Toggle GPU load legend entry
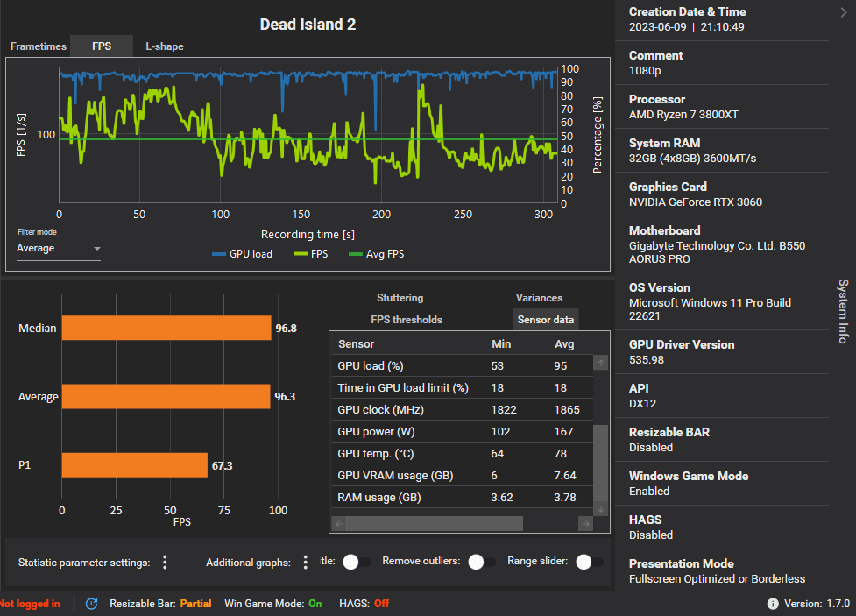This screenshot has width=856, height=616. 242,254
